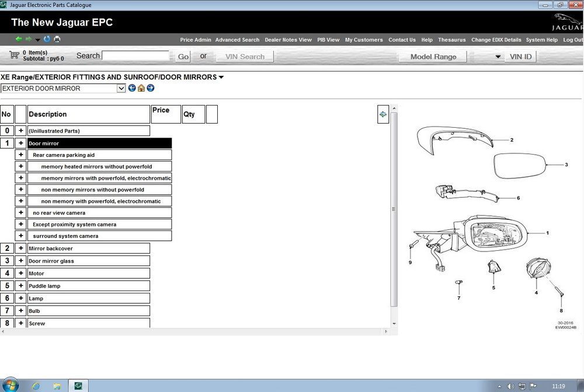The height and width of the screenshot is (392, 584).
Task: Open Jaguar EPC in Windows taskbar
Action: tap(78, 386)
